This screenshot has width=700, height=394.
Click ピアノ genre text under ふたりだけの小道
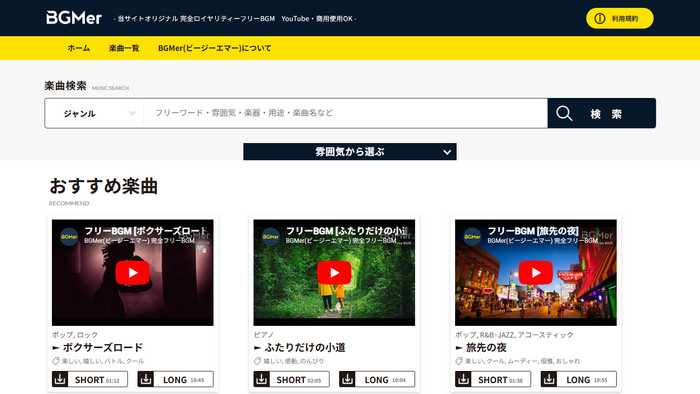pyautogui.click(x=263, y=335)
